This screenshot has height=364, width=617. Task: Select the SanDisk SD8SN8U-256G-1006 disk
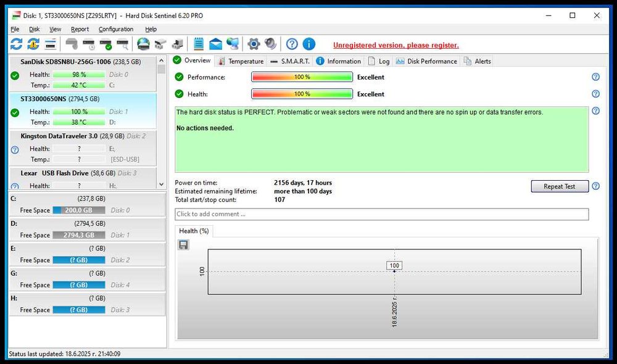click(83, 73)
